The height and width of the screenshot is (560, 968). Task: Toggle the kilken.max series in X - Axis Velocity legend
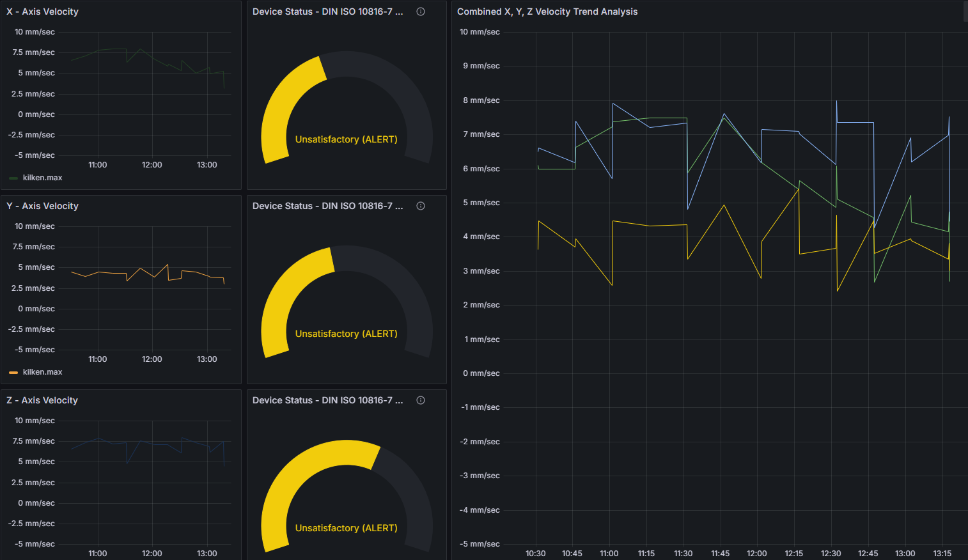42,178
